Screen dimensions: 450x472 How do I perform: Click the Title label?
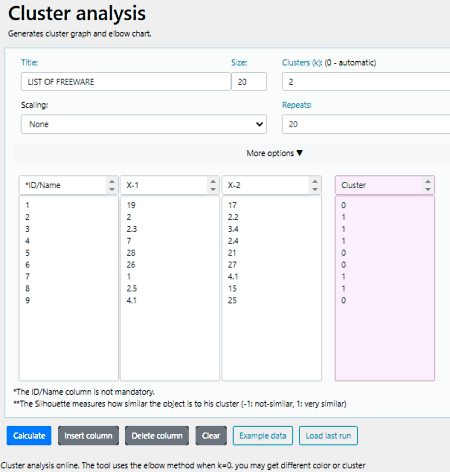[29, 63]
